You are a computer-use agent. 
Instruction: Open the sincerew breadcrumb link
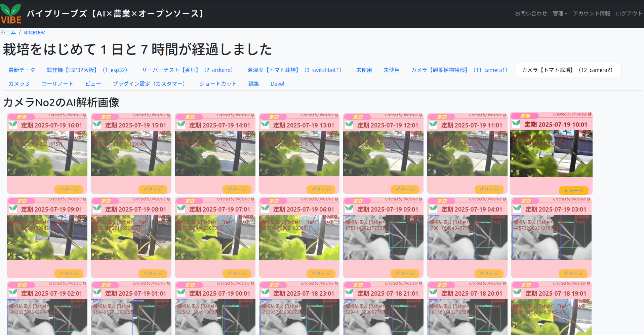click(x=34, y=32)
